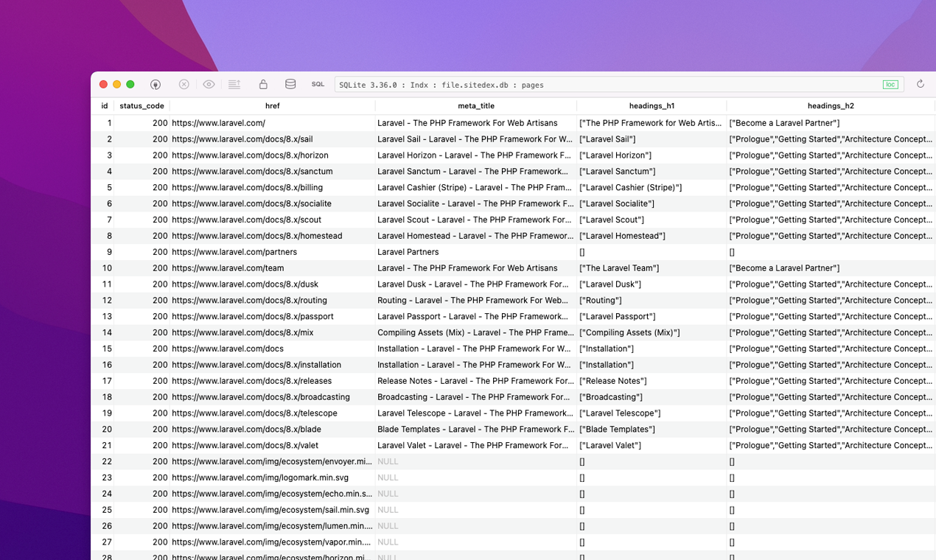Click the lock icon in the toolbar

[x=262, y=84]
